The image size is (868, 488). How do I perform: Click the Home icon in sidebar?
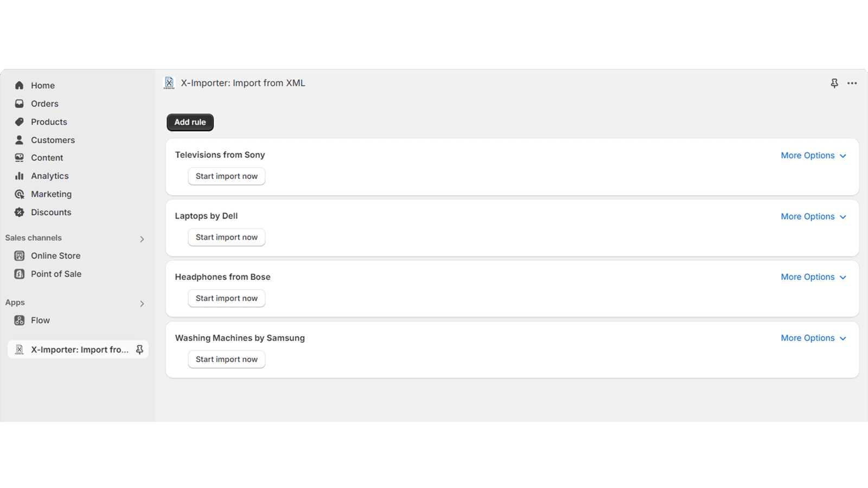pos(20,85)
